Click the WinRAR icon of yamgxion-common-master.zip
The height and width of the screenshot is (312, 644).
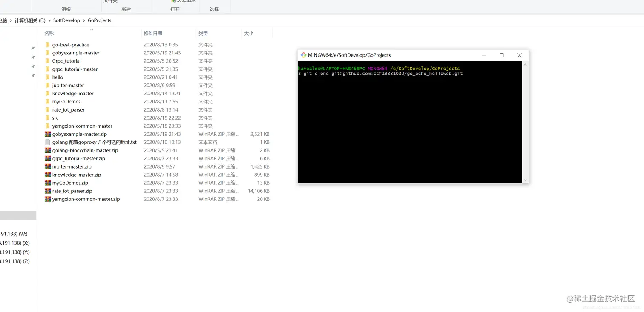pos(47,199)
